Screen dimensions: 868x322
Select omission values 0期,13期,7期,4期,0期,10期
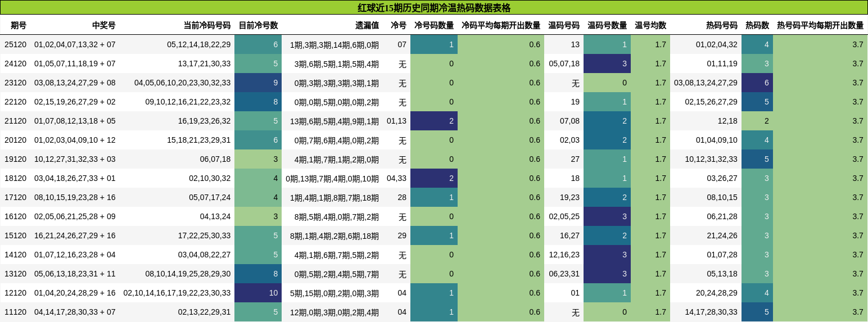(332, 178)
